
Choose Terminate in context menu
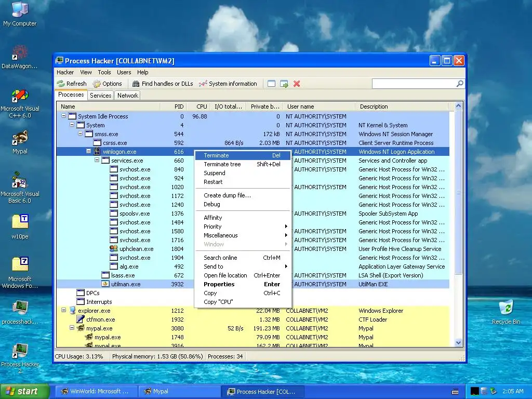point(243,155)
